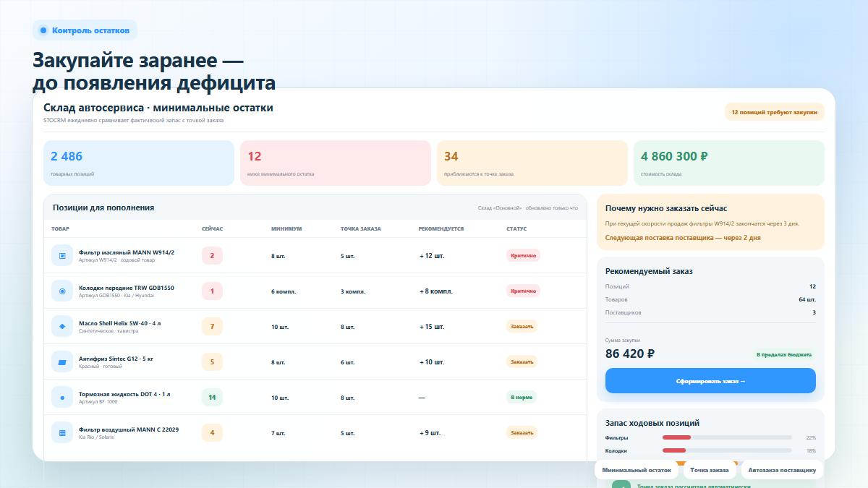
Task: Click the Автозаказ поставщику chip
Action: [x=782, y=470]
